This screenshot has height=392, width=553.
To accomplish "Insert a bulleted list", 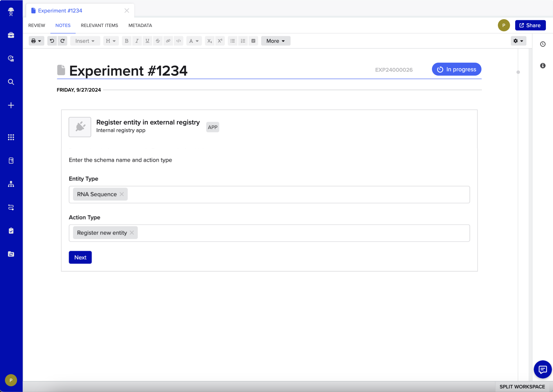I will [x=233, y=41].
